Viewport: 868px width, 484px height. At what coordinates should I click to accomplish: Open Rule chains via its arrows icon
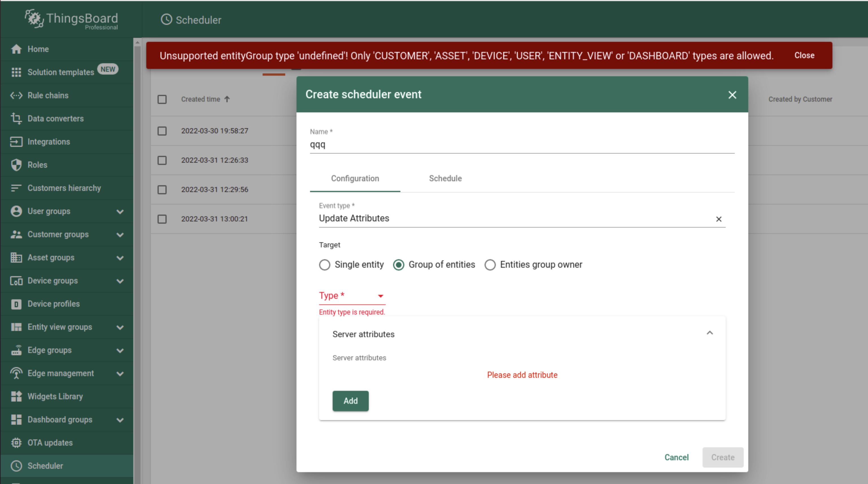coord(16,95)
